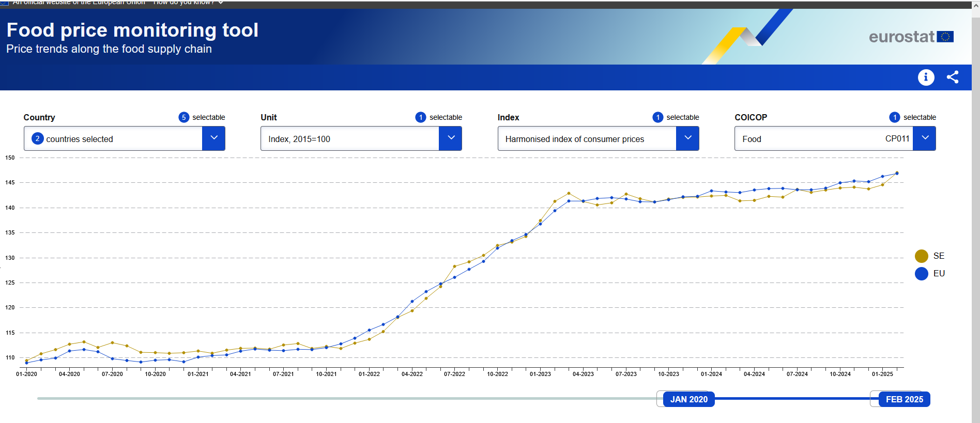Toggle the EU legend series
The height and width of the screenshot is (423, 980).
[929, 274]
